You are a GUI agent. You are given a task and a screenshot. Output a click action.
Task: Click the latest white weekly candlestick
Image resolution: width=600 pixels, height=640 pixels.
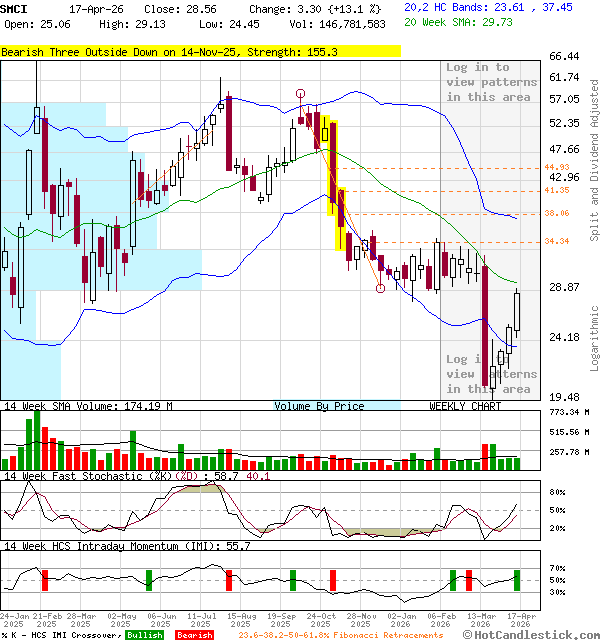518,310
